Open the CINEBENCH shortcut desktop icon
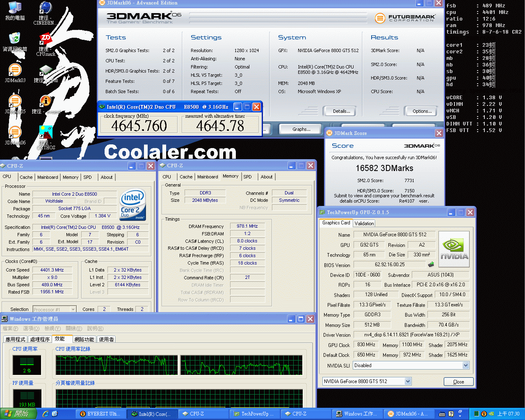This screenshot has width=525, height=420. 45,13
